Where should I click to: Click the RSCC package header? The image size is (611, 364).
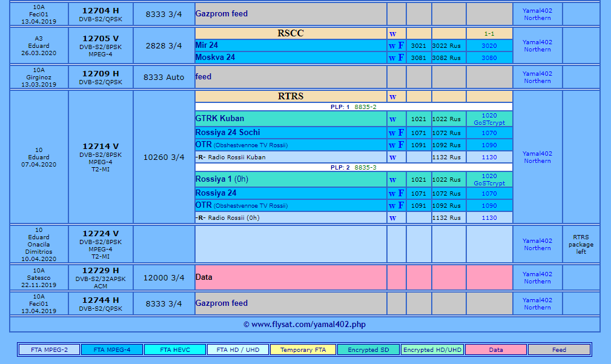click(291, 33)
